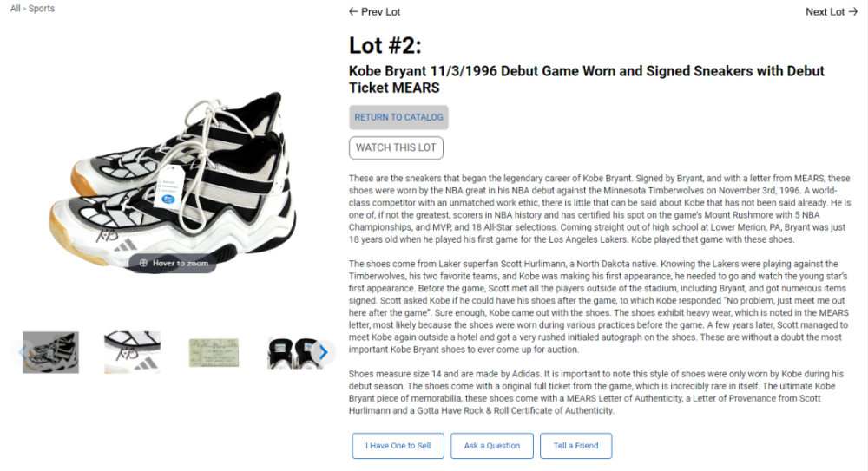Select the debut game ticket thumbnail
Image resolution: width=868 pixels, height=471 pixels.
tap(214, 352)
